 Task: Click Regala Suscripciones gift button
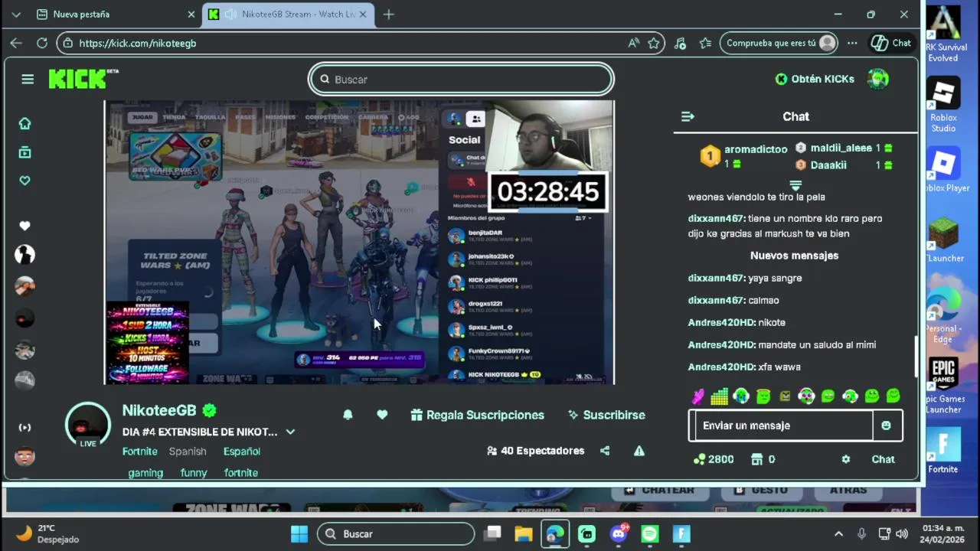(x=478, y=415)
